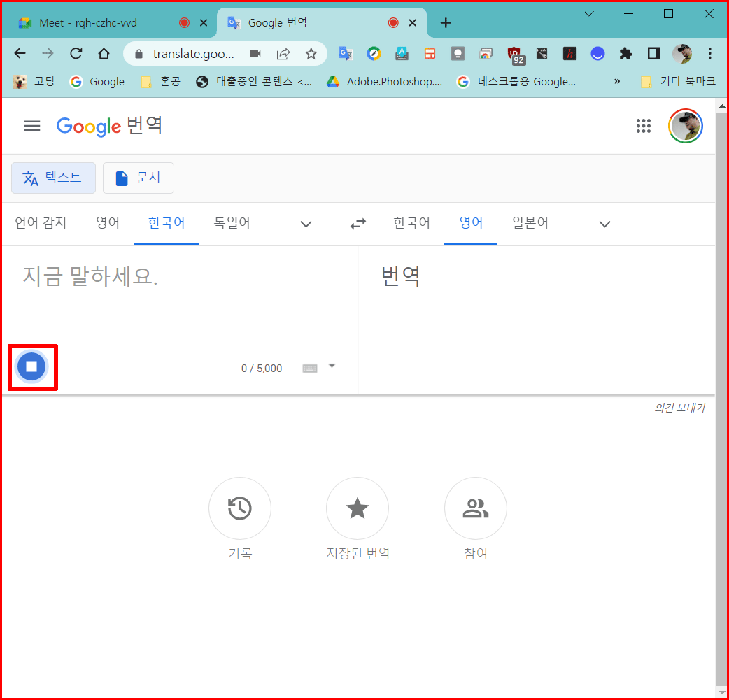Show hidden bookmarks with » chevron
The image size is (729, 700).
coord(617,82)
